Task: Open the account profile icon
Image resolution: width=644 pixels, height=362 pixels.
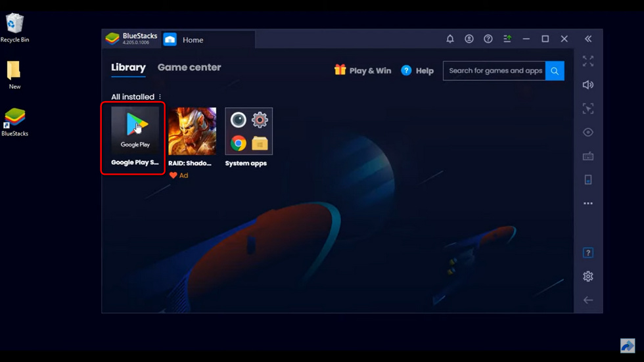Action: [469, 39]
